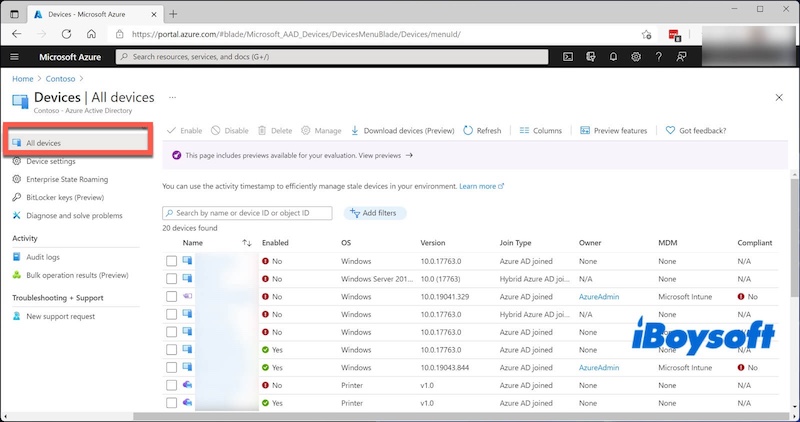Viewport: 800px width, 422px height.
Task: Click the Search by name or device ID field
Action: (x=247, y=213)
